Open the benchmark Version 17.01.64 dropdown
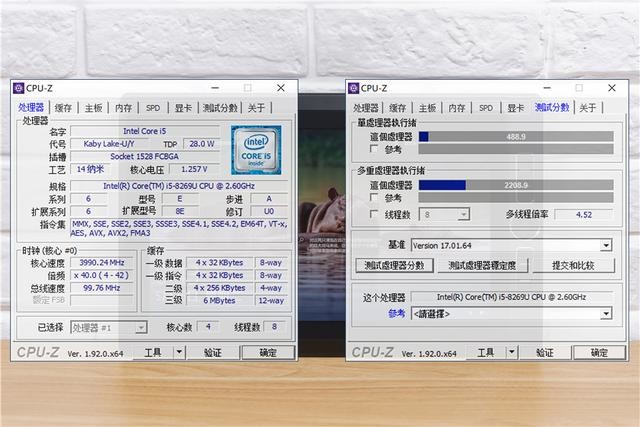Image resolution: width=640 pixels, height=427 pixels. (606, 245)
